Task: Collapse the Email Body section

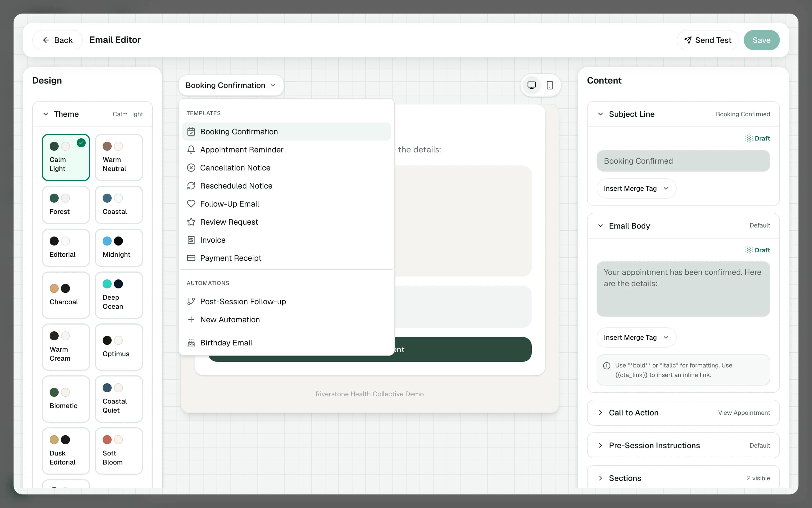Action: pos(683,226)
